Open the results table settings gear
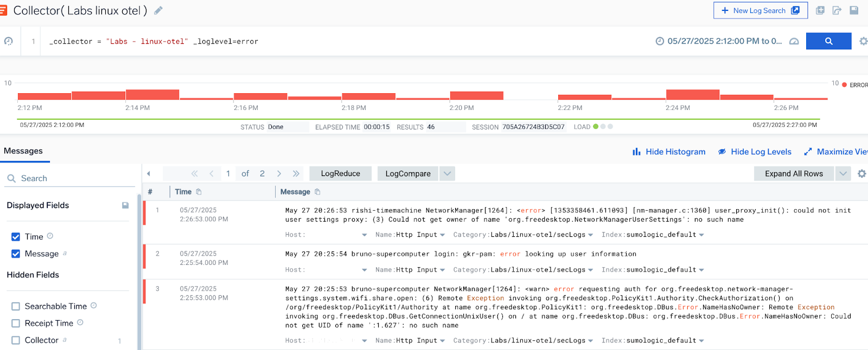 coord(861,173)
